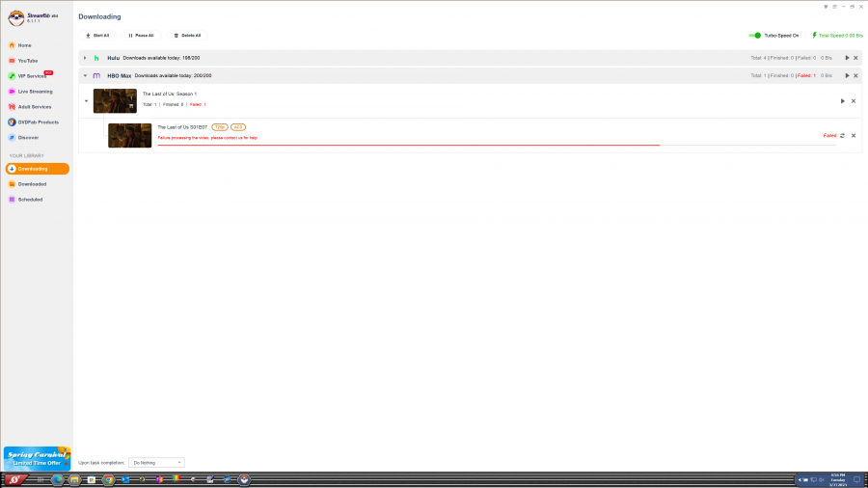Click the HBO Max service logo icon
This screenshot has width=868, height=488.
pos(96,76)
